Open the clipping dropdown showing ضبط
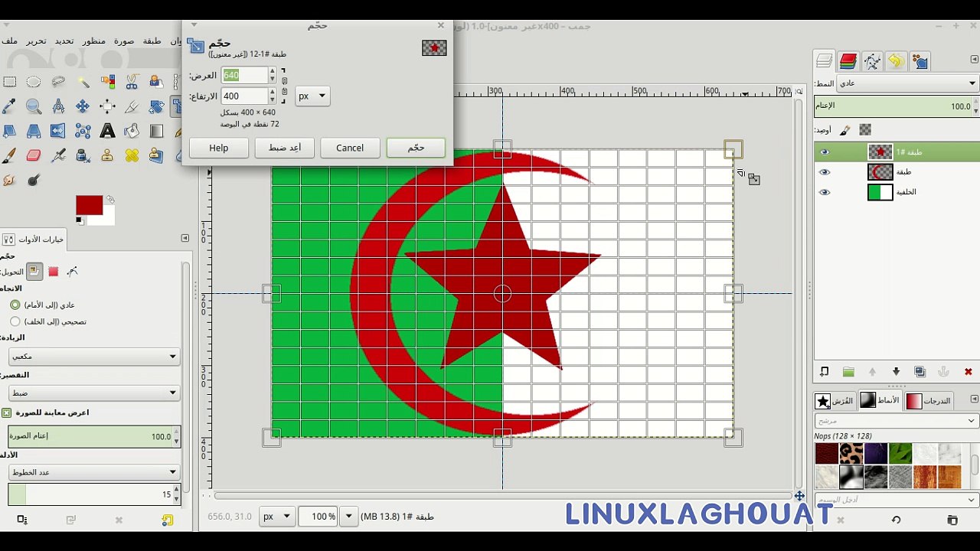Viewport: 980px width, 551px height. point(94,393)
